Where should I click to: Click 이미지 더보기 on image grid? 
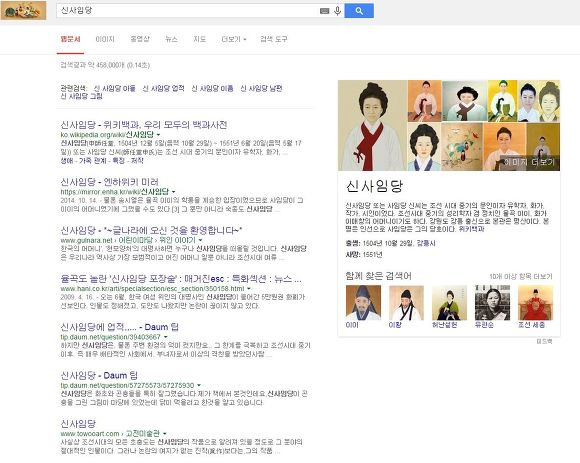pos(529,162)
